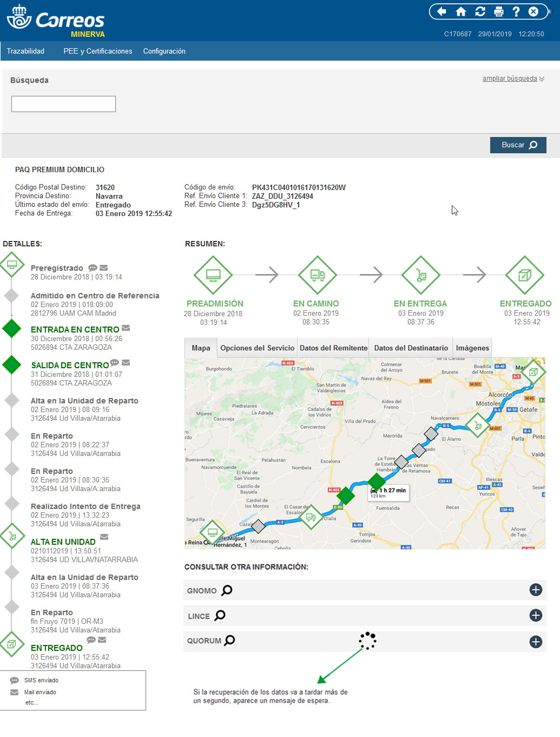Select the EN ENTREGA cart icon
Viewport: 560px width, 737px height.
(x=420, y=275)
